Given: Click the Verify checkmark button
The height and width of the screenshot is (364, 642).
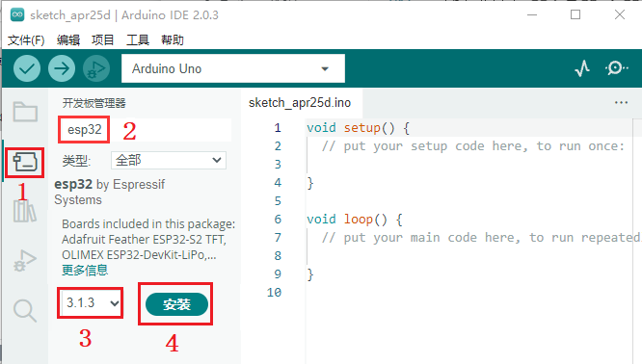Looking at the screenshot, I should click(x=27, y=68).
